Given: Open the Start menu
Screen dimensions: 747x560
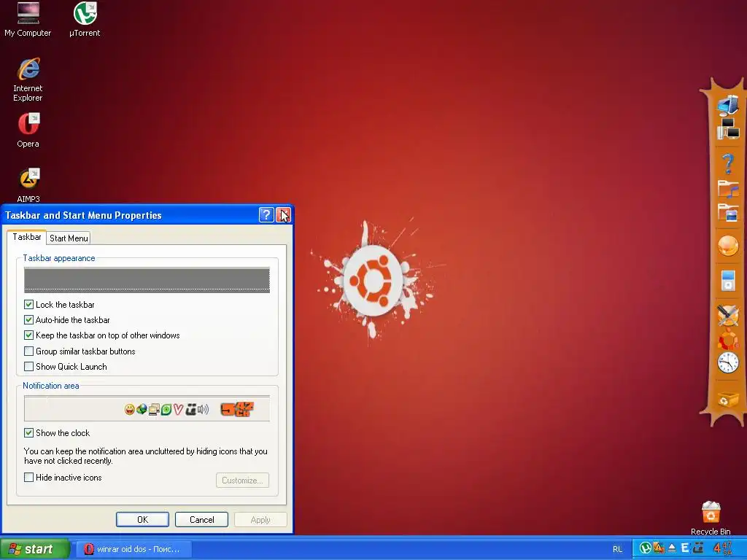Looking at the screenshot, I should [x=34, y=549].
